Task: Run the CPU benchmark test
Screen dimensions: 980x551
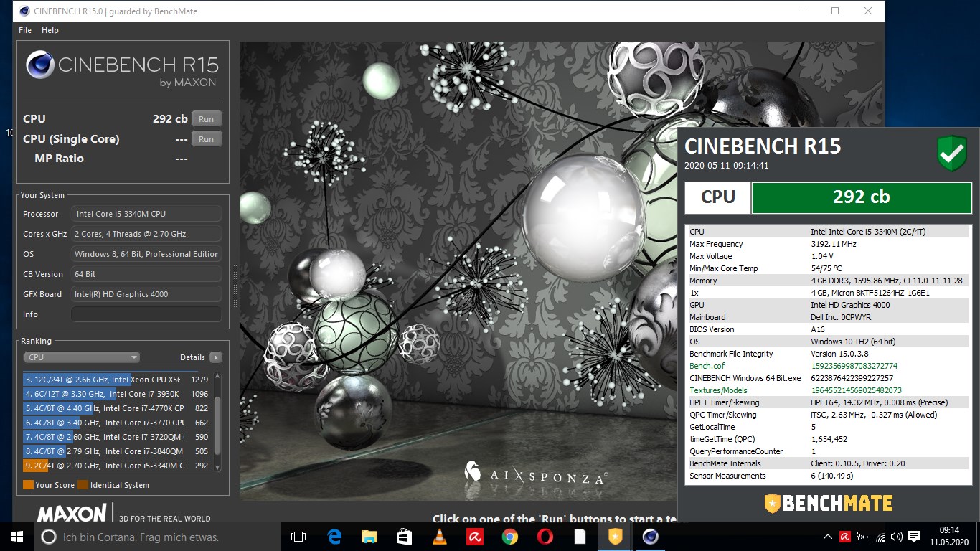Action: [206, 119]
